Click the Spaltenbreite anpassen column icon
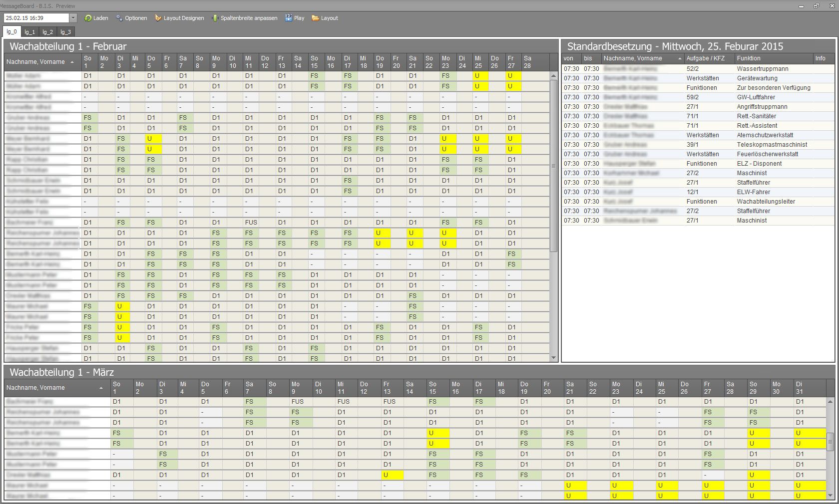 [x=215, y=18]
